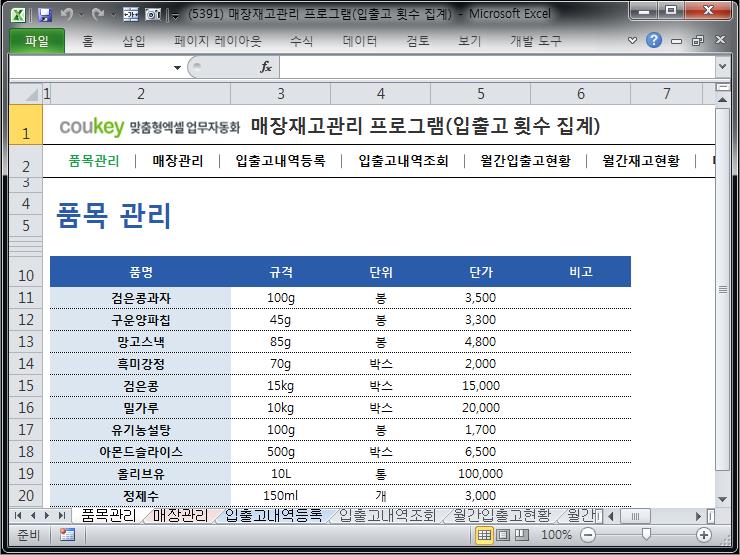Open the 검토 ribbon tab
The height and width of the screenshot is (555, 740).
(418, 41)
